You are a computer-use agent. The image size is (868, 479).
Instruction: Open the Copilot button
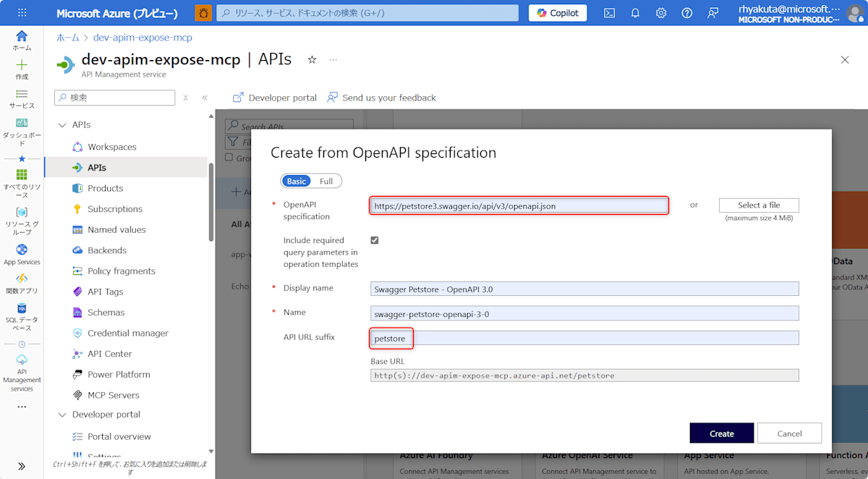pos(558,13)
